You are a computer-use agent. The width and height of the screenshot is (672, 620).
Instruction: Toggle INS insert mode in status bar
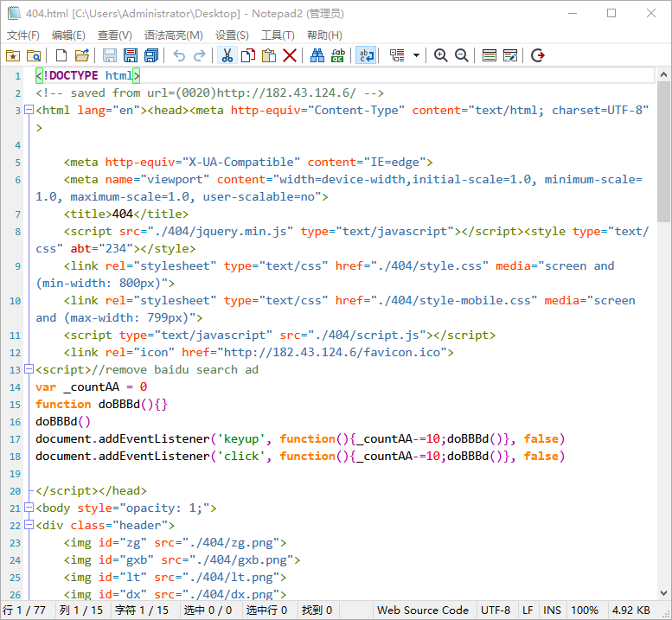coord(552,610)
